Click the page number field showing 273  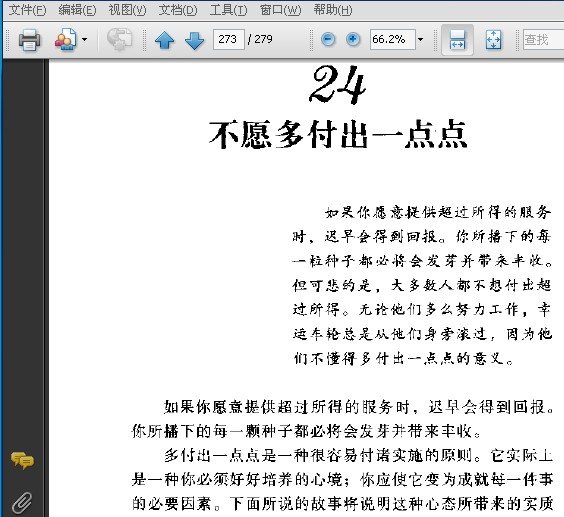tap(228, 39)
